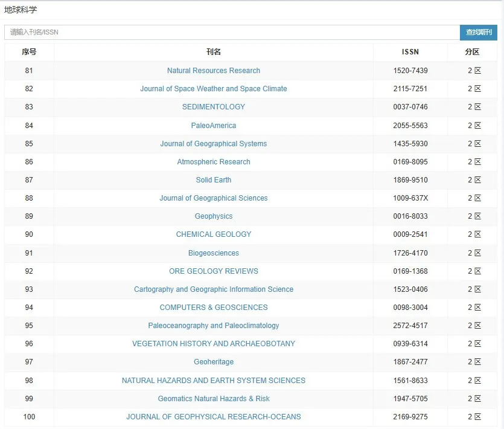Click row number 90 cell
Image resolution: width=504 pixels, height=429 pixels.
[x=29, y=234]
